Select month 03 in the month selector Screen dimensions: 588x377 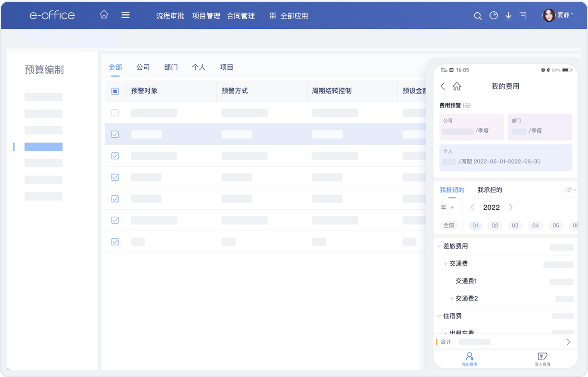tap(515, 225)
